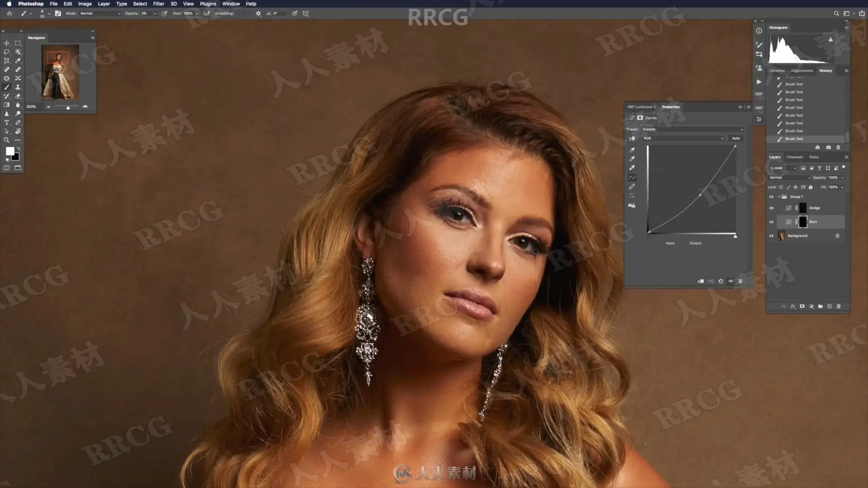Screen dimensions: 868x488
Task: Open layer blend mode Normal dropdown
Action: 790,178
